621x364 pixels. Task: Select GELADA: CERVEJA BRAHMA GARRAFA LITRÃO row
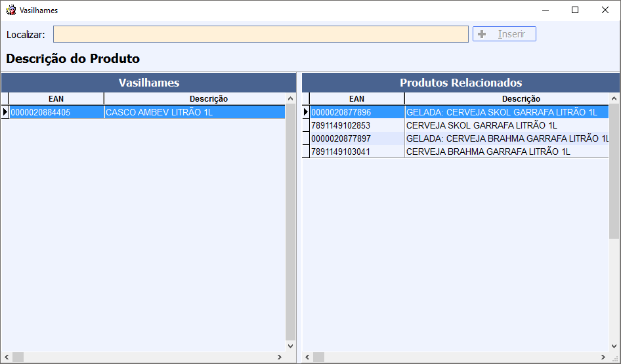pyautogui.click(x=507, y=138)
